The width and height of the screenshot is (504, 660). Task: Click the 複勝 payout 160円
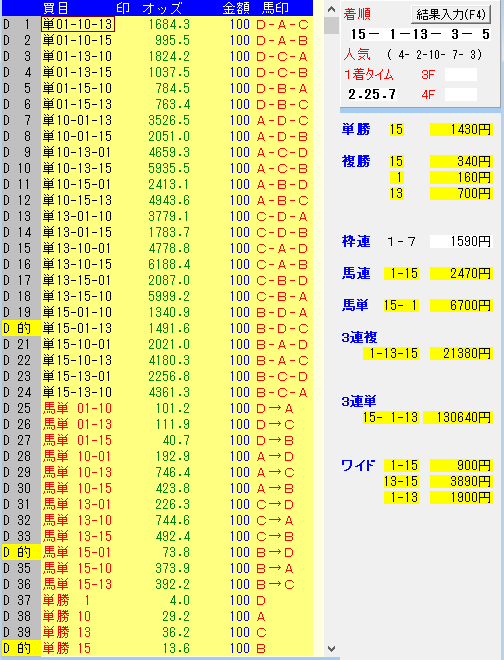[461, 177]
